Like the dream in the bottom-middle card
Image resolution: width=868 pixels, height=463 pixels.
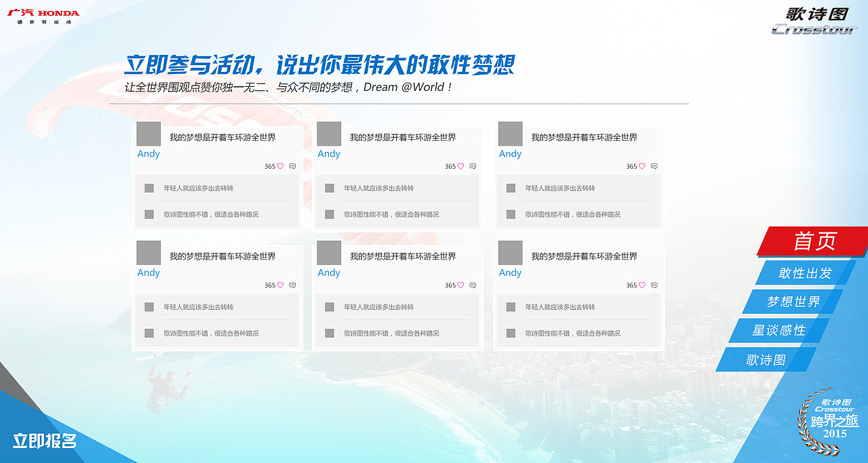click(x=460, y=285)
